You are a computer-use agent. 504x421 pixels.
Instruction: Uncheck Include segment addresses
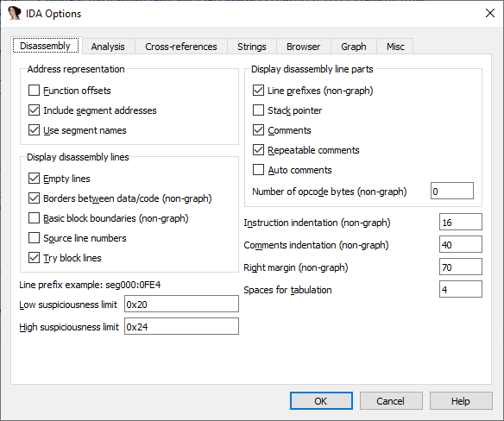(x=34, y=110)
